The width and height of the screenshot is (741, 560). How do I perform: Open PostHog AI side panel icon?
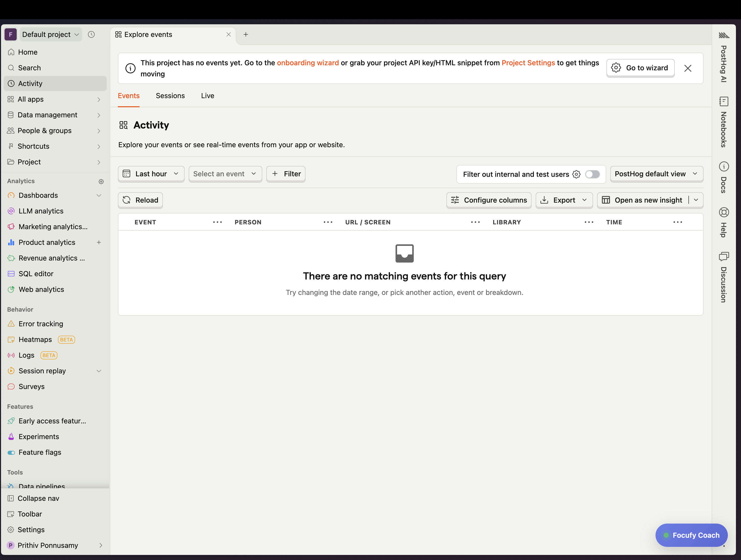pos(724,35)
